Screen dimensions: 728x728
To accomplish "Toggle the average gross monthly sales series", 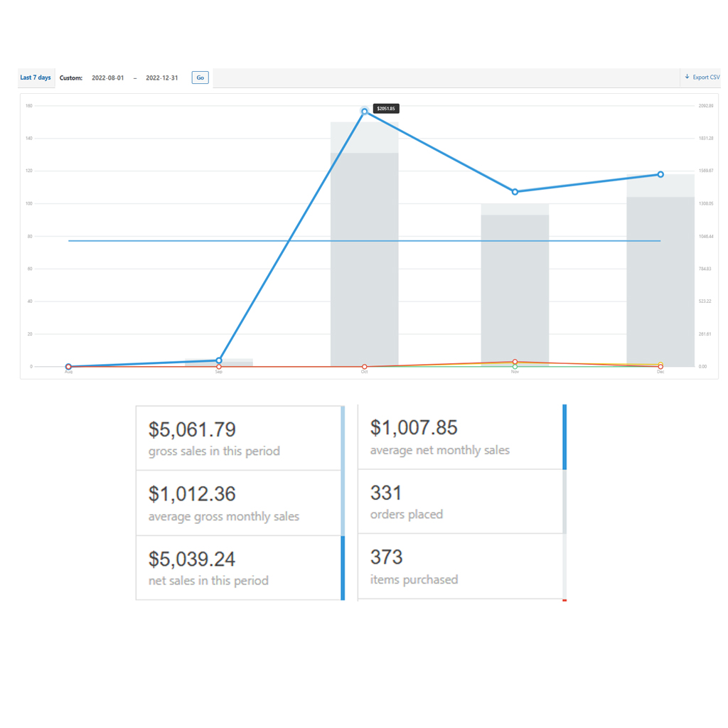I will pos(238,503).
